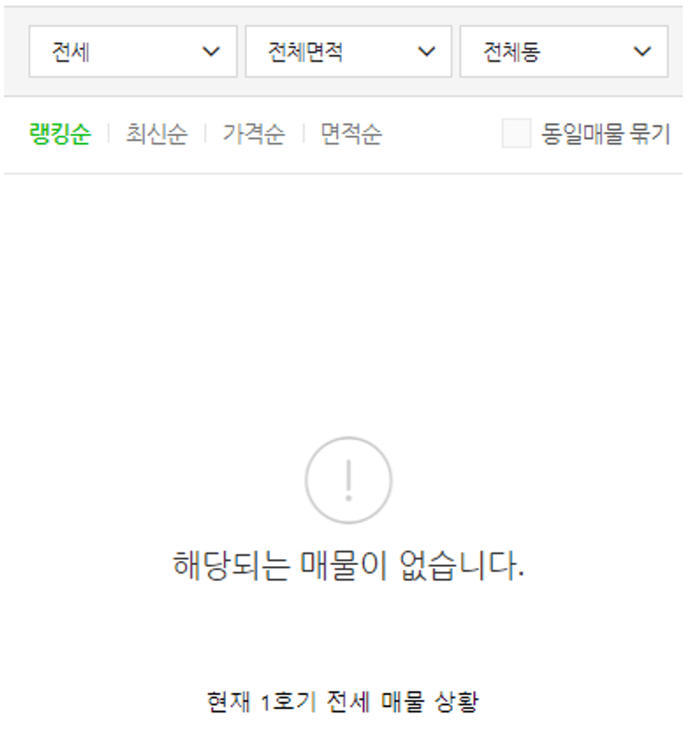Open the 전체동 building filter dropdown

tap(564, 52)
